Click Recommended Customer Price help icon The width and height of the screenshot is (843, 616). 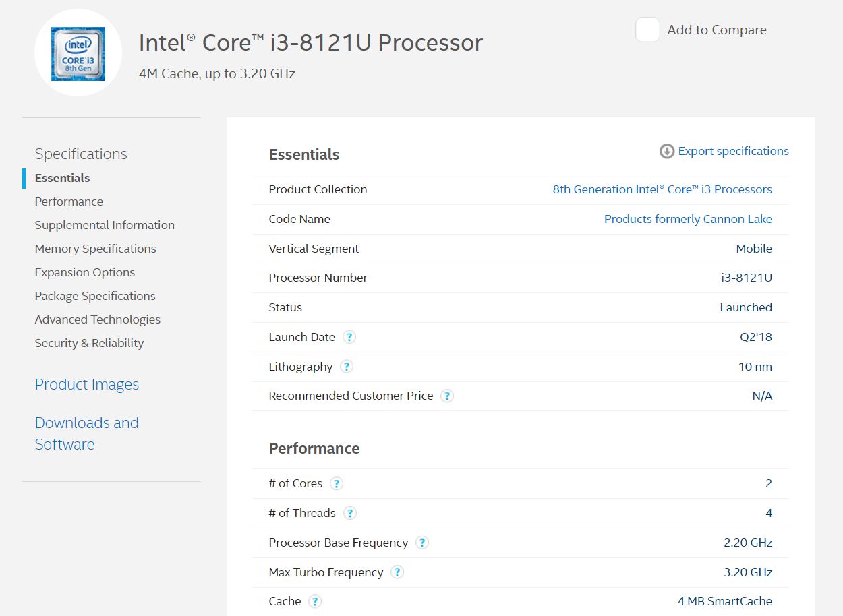pos(447,396)
